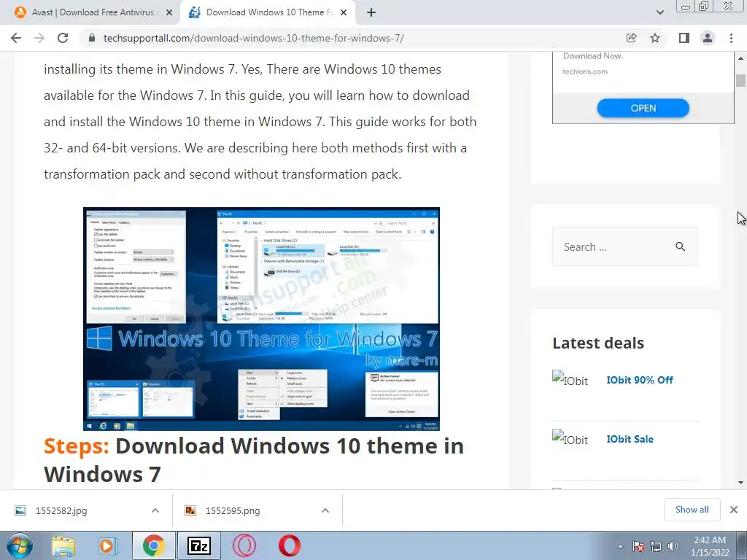747x560 pixels.
Task: Click the blue OPEN ad button
Action: coord(643,108)
